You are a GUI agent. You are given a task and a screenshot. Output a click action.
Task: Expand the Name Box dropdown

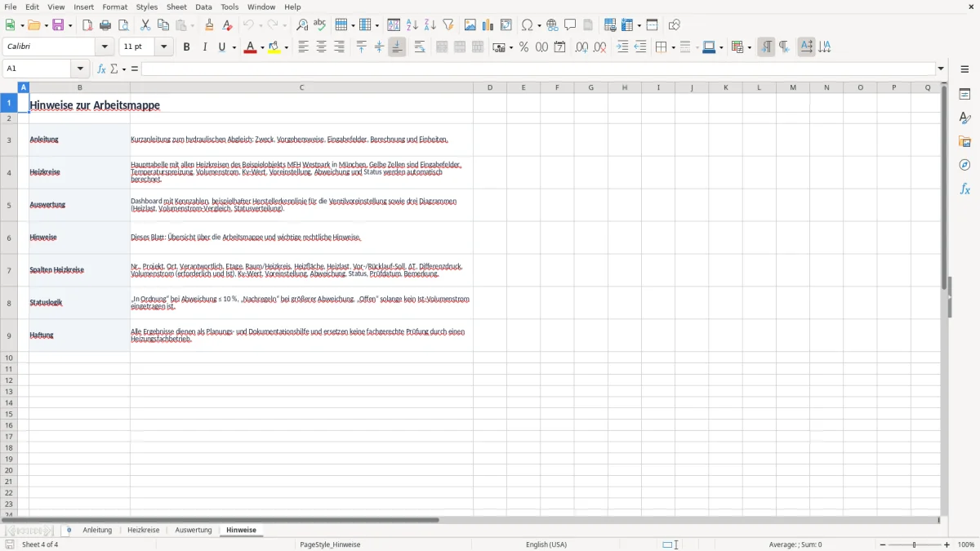[x=79, y=69]
